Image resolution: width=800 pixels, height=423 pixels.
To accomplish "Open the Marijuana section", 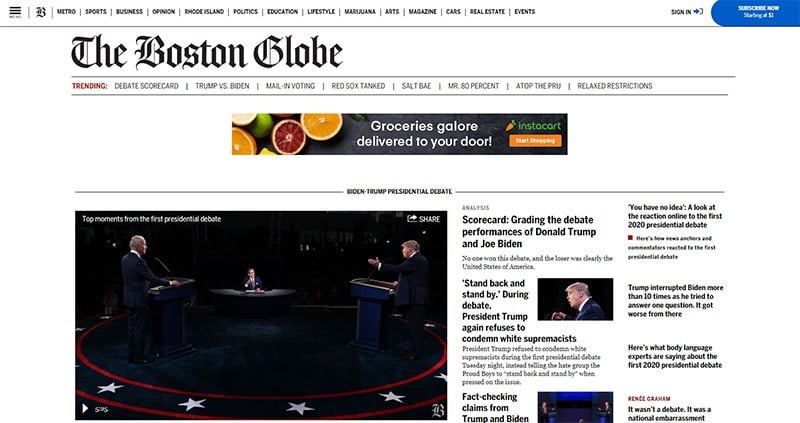I will [x=360, y=12].
